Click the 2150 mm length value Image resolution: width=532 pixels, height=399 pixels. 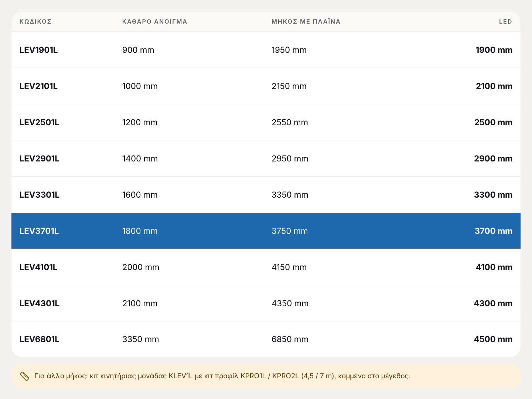coord(289,86)
